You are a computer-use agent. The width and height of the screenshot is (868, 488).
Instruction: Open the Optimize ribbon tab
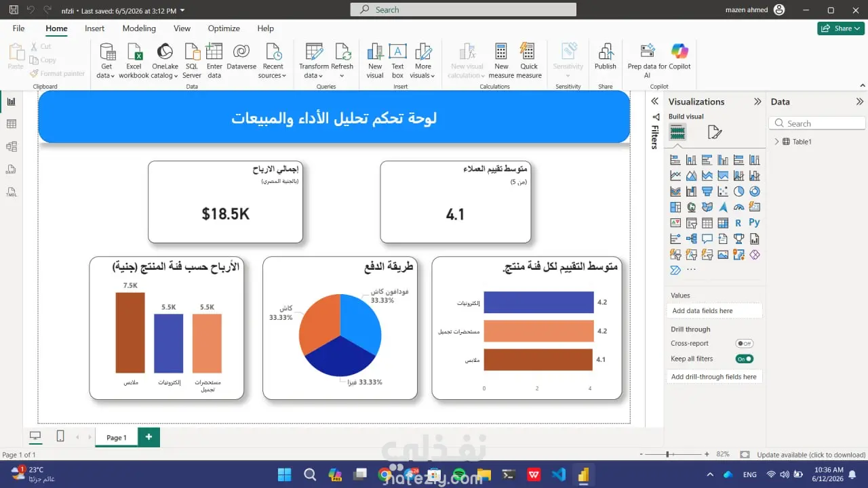224,28
